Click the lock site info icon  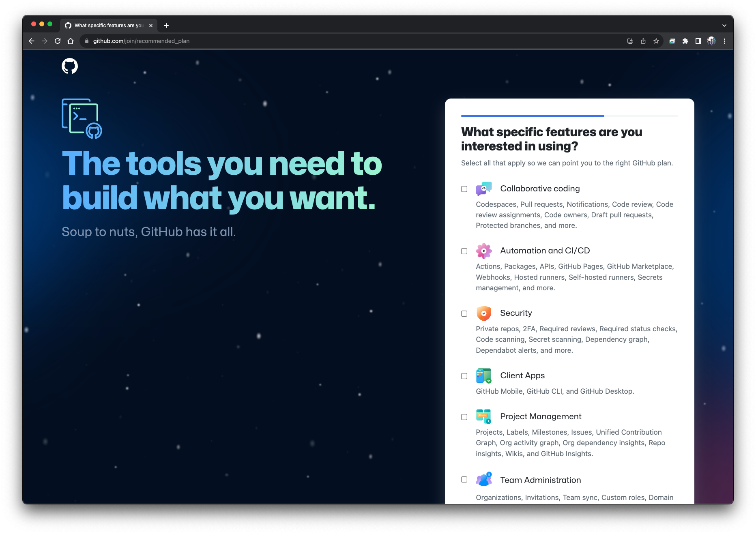pyautogui.click(x=86, y=41)
